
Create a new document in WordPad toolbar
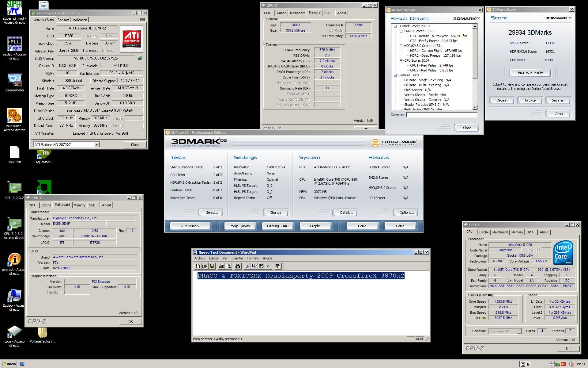coord(198,266)
